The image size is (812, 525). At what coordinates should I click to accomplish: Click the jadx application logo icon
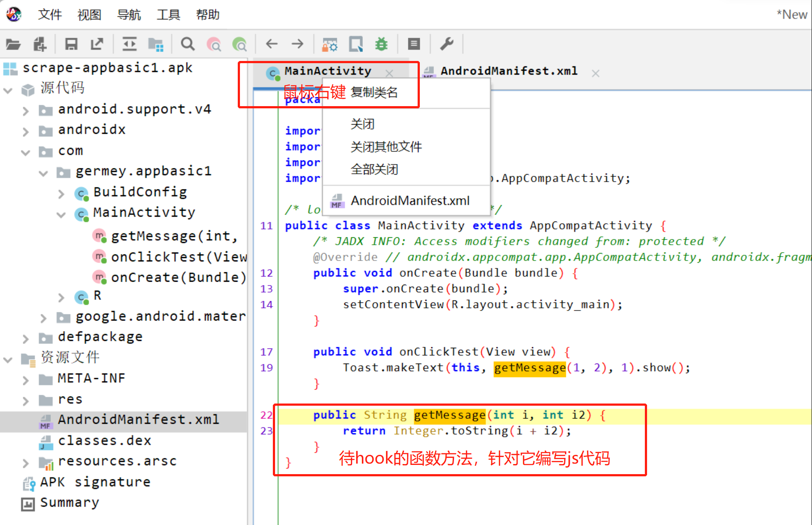(x=14, y=14)
